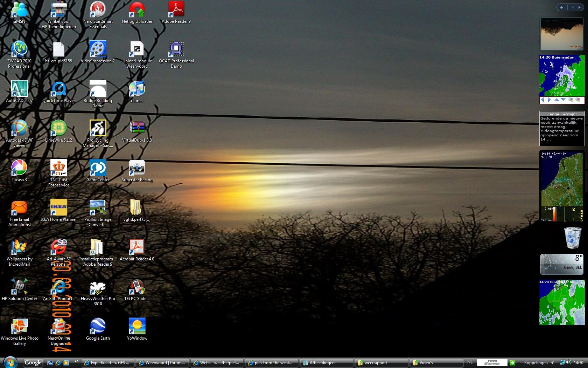Open the Genk, BEL weather gadget

(562, 264)
